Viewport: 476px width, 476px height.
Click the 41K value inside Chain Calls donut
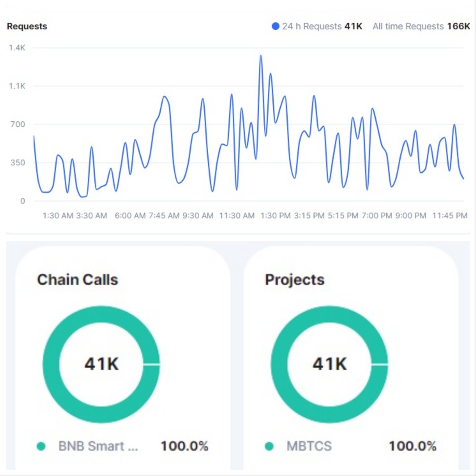click(102, 364)
